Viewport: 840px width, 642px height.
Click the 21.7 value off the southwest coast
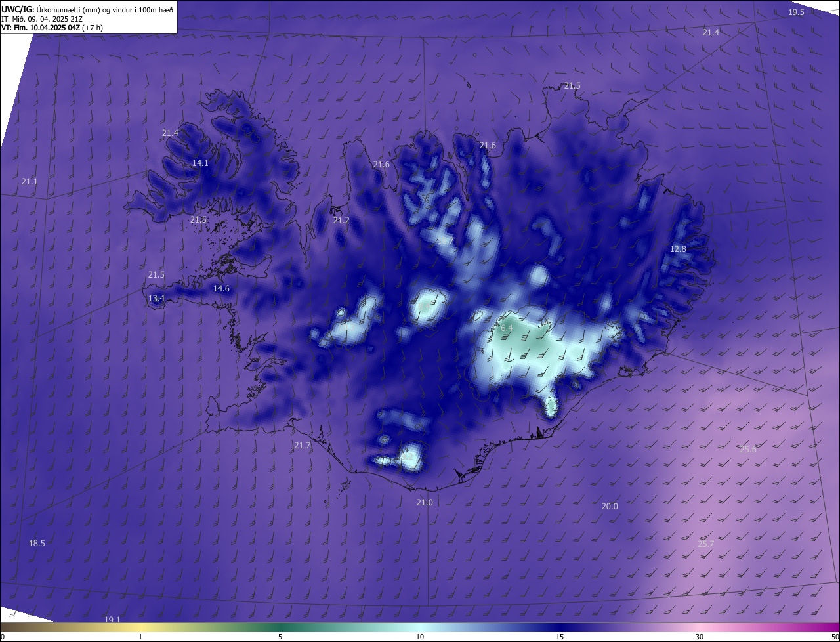click(x=302, y=446)
